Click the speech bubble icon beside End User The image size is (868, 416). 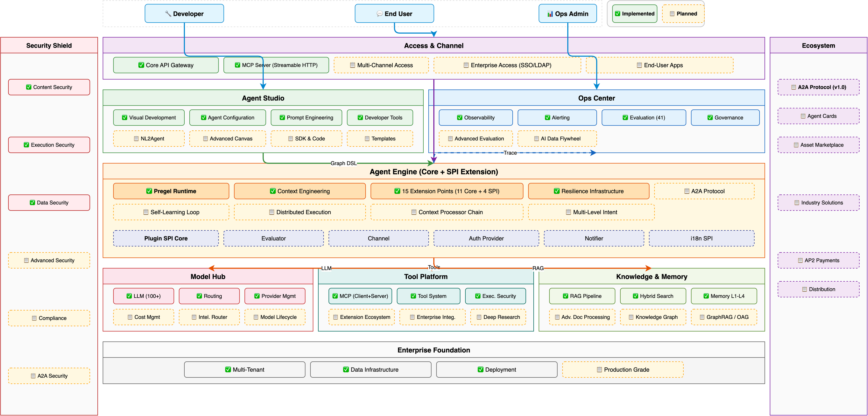coord(380,14)
